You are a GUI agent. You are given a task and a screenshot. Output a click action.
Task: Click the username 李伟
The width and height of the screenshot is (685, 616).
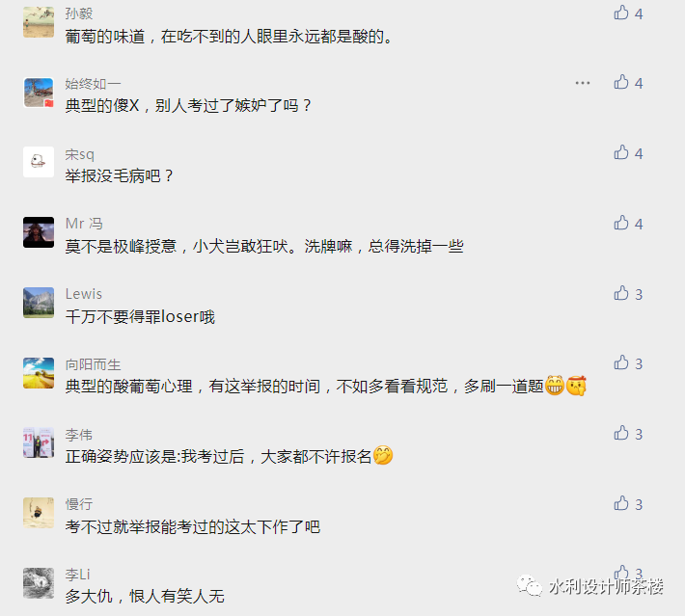tap(79, 435)
